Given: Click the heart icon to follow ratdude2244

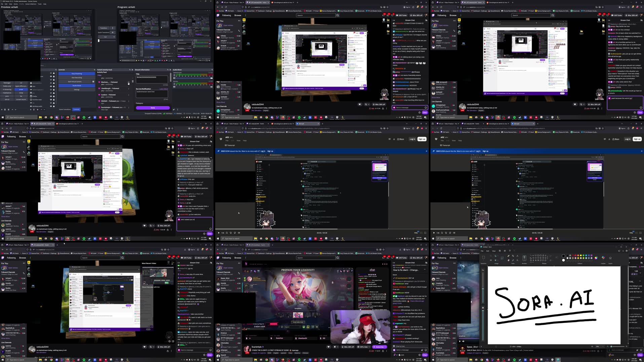Looking at the screenshot, I should (x=359, y=104).
